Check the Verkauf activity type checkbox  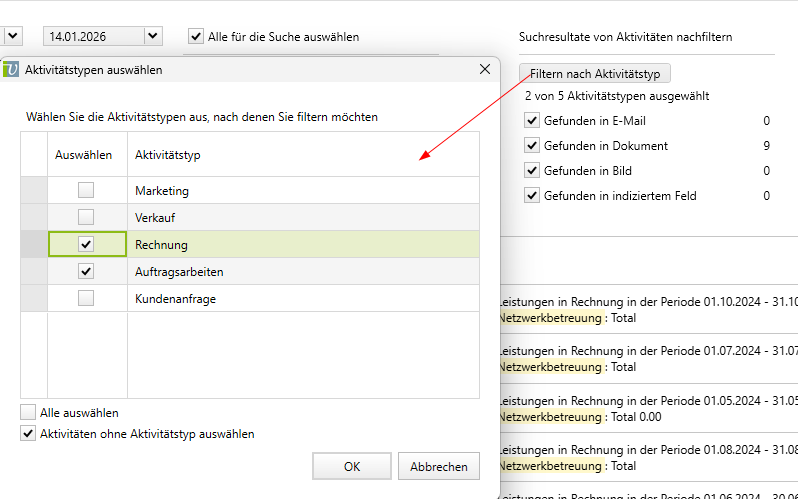pos(87,217)
